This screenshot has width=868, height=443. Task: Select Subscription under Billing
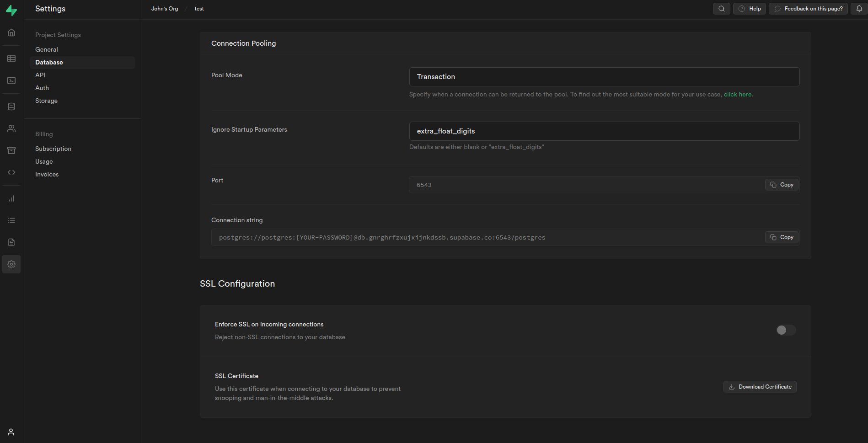53,149
